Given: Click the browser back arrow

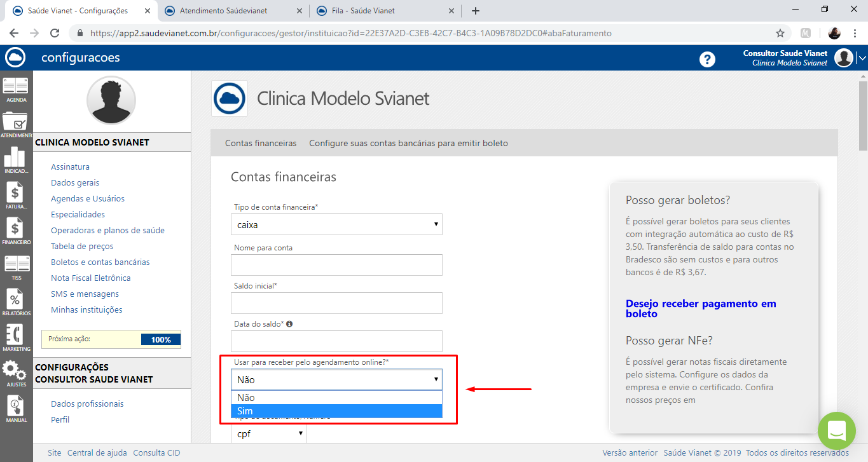Looking at the screenshot, I should tap(14, 33).
